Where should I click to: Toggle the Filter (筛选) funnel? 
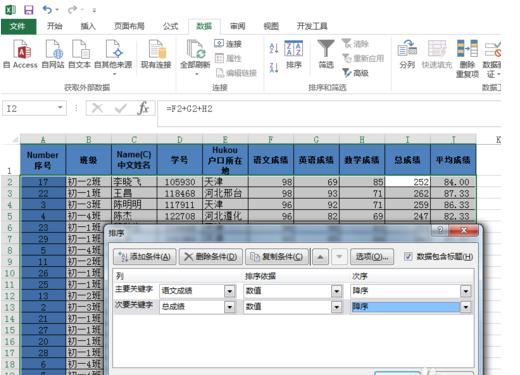(x=326, y=54)
